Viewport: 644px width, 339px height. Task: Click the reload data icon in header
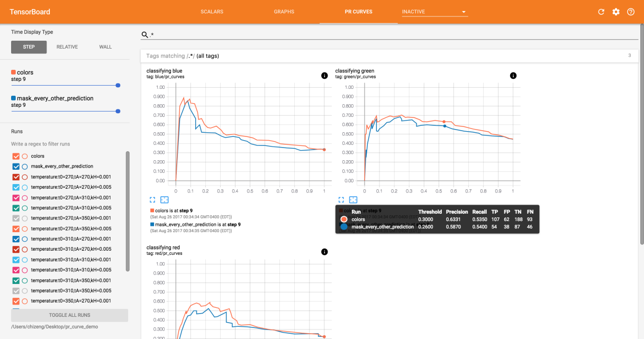(601, 12)
